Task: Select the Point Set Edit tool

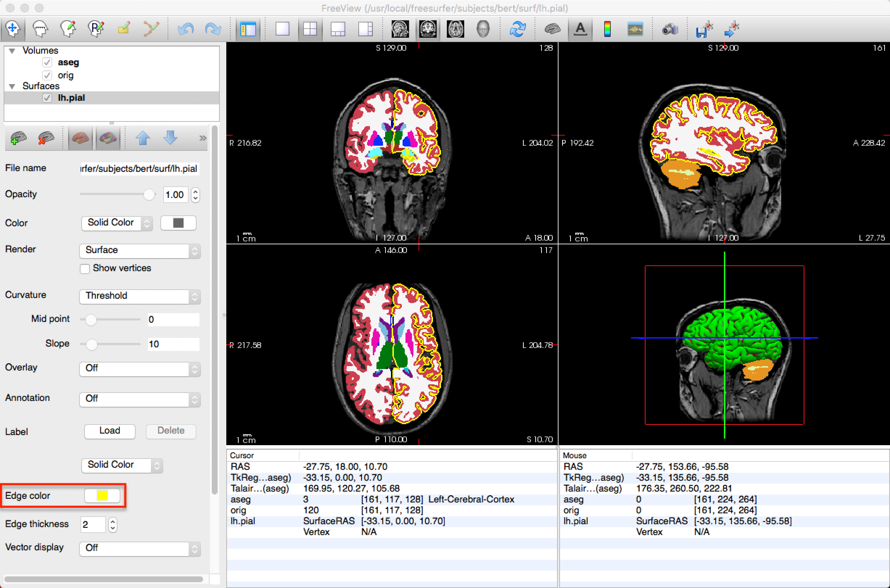Action: (151, 29)
